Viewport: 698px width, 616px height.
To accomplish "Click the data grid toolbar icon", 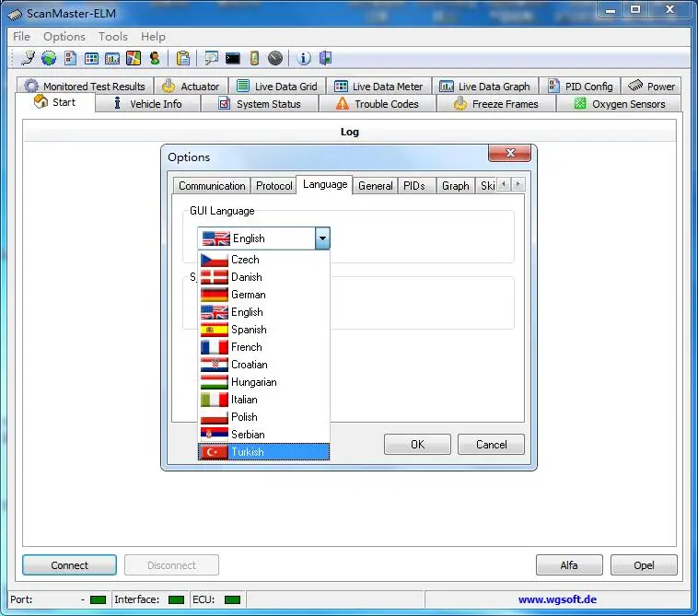I will point(91,58).
